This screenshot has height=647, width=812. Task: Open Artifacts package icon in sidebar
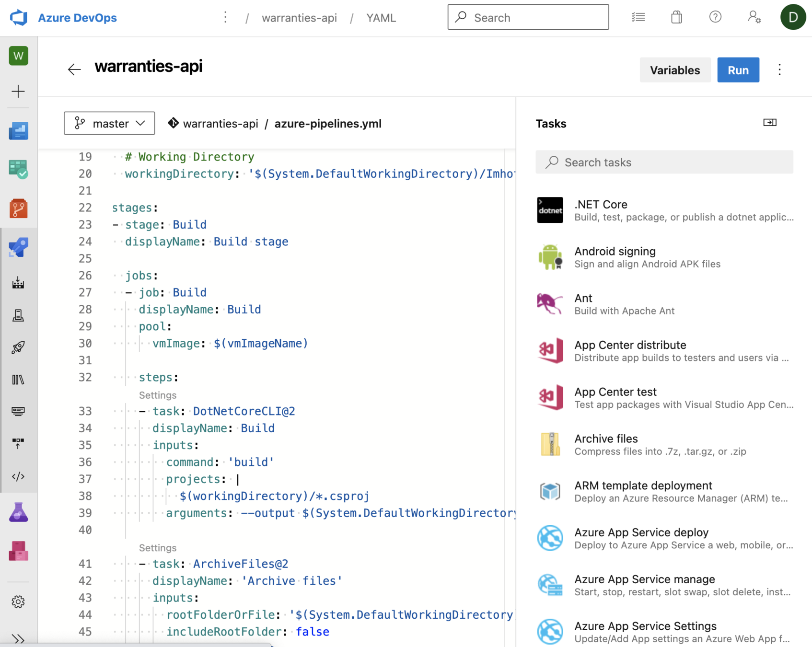coord(19,551)
